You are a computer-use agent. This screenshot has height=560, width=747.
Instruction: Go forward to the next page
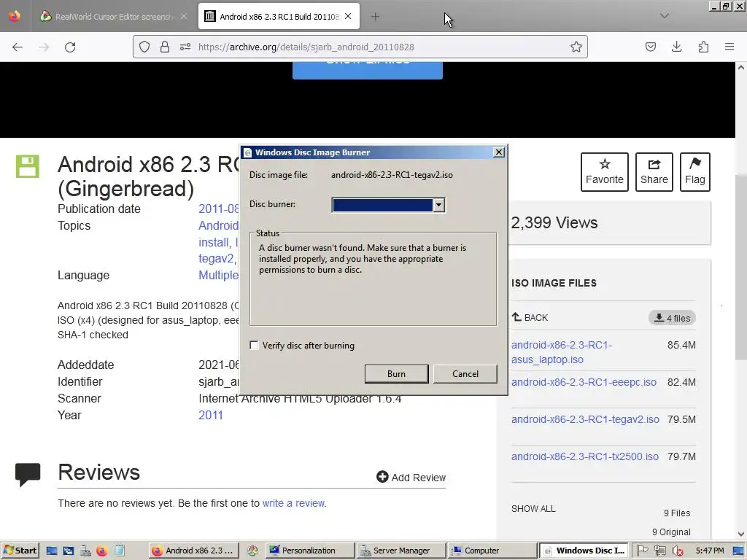[x=44, y=47]
